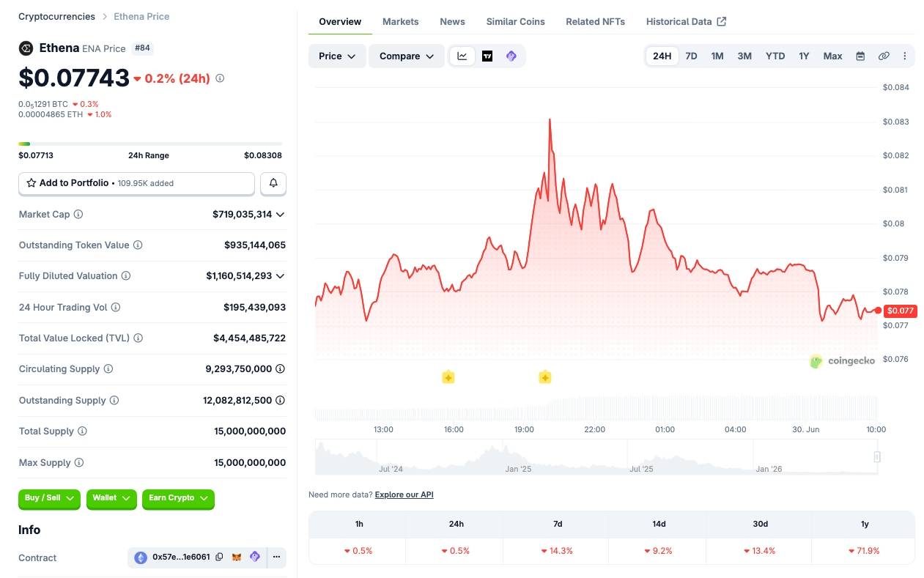
Task: Copy the contract address
Action: pos(220,557)
